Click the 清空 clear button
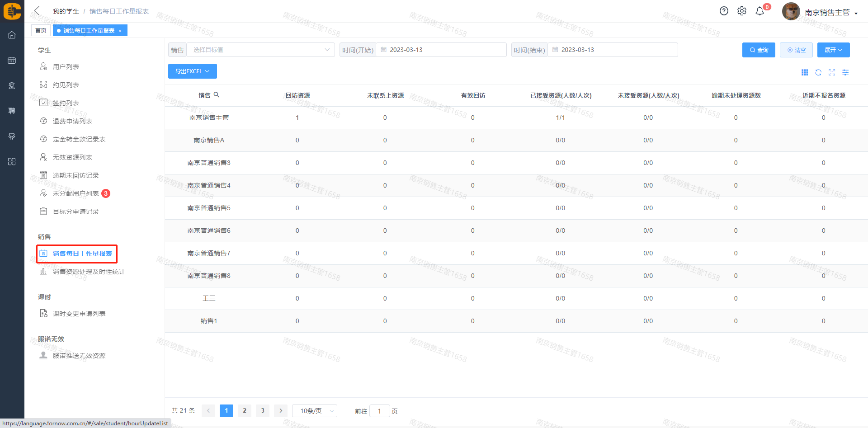 (x=796, y=50)
